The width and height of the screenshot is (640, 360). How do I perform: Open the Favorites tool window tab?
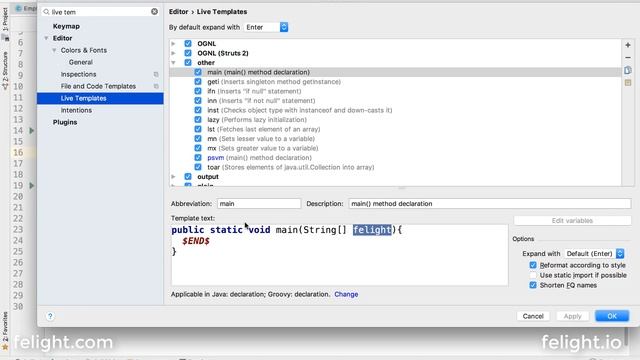tap(5, 330)
